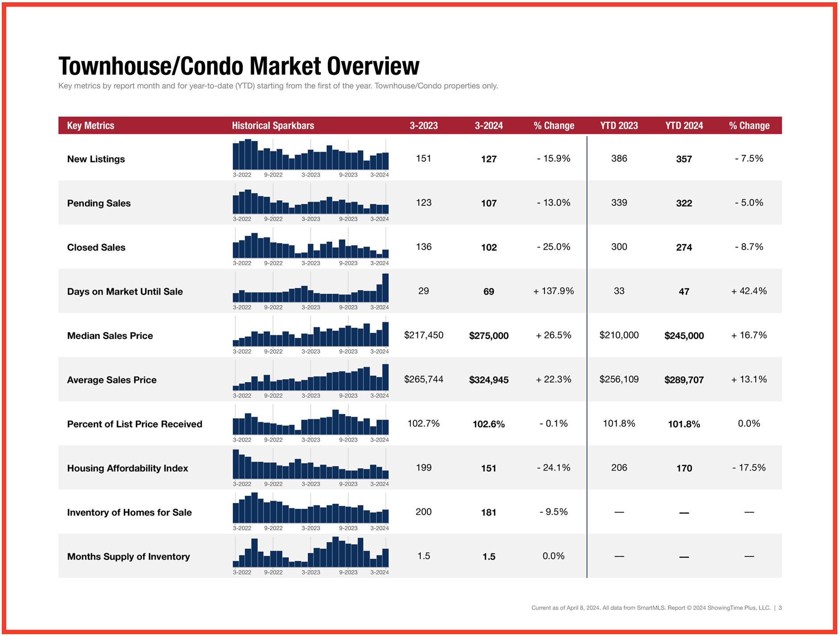
Task: Select Percent of List Price Received label
Action: tap(135, 424)
